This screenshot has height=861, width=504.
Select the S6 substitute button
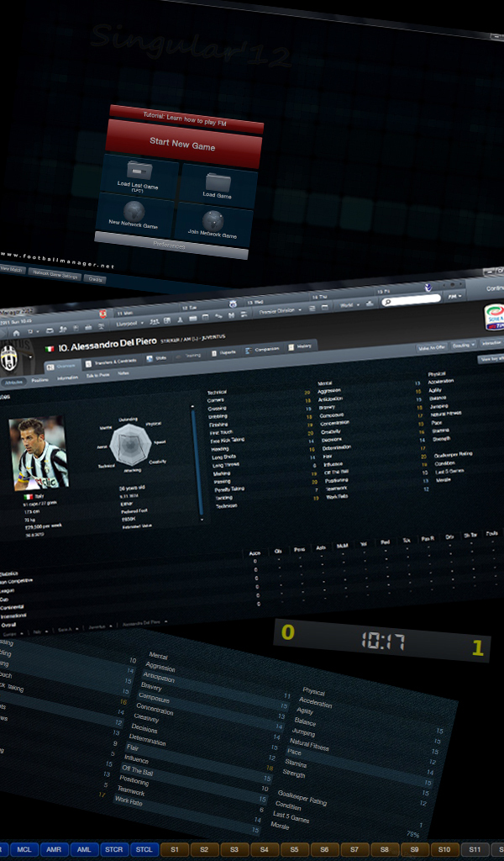(x=325, y=849)
